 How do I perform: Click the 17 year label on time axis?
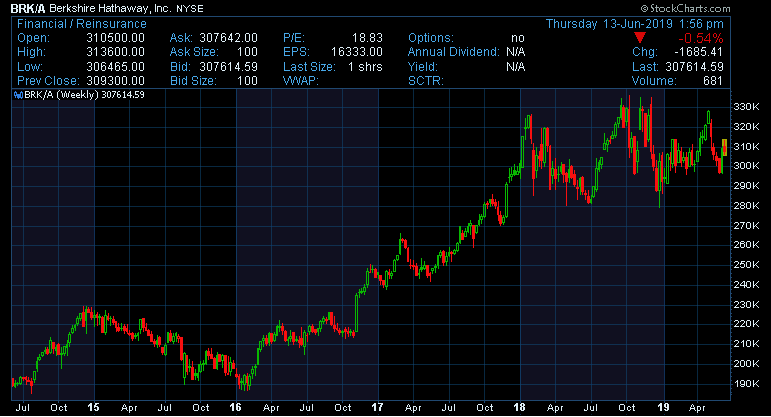pyautogui.click(x=377, y=407)
